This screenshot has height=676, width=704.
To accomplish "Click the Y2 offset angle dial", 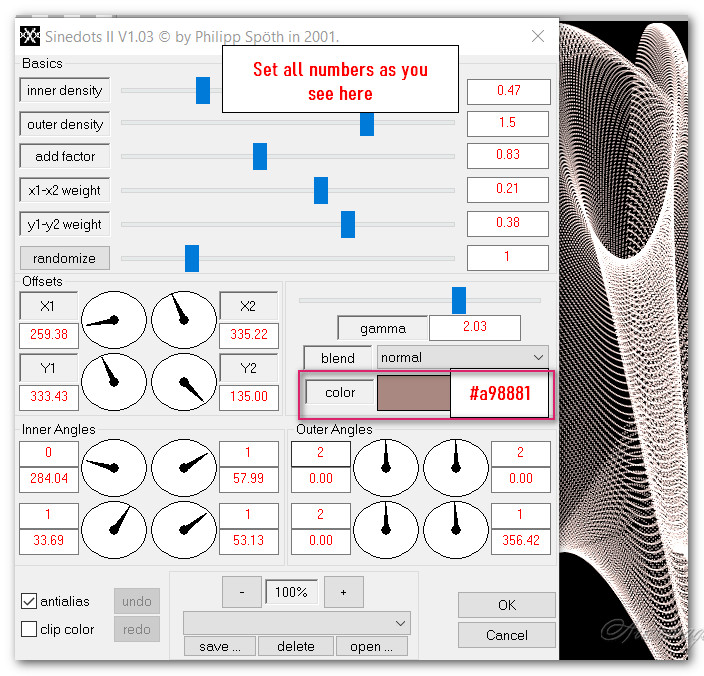I will [184, 382].
